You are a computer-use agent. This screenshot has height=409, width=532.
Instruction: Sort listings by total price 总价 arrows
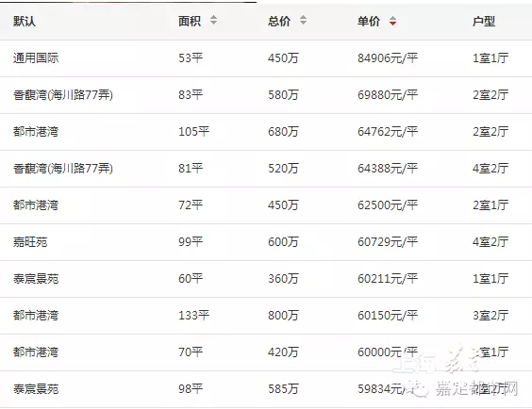coord(304,20)
